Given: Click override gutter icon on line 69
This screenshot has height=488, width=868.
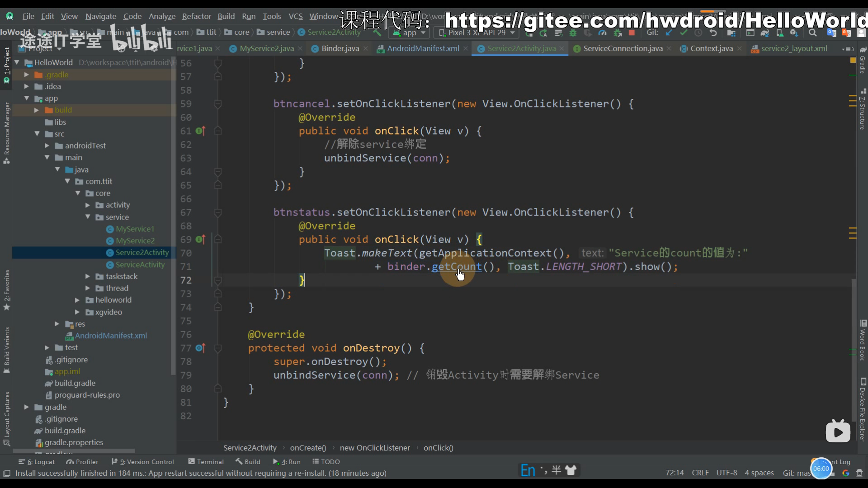Looking at the screenshot, I should point(200,239).
